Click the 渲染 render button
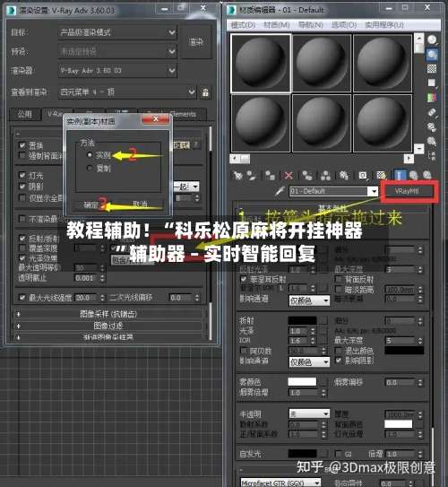The width and height of the screenshot is (448, 487). (196, 42)
